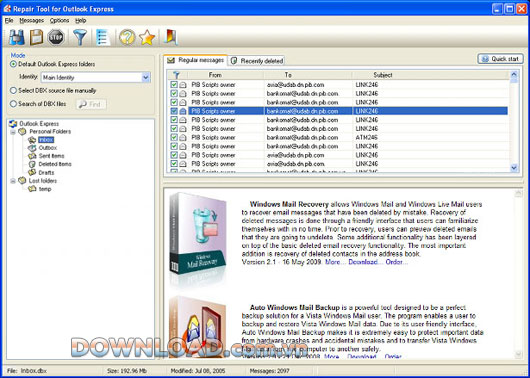Open the funnel filter toolbar tool
530x378 pixels.
(80, 37)
